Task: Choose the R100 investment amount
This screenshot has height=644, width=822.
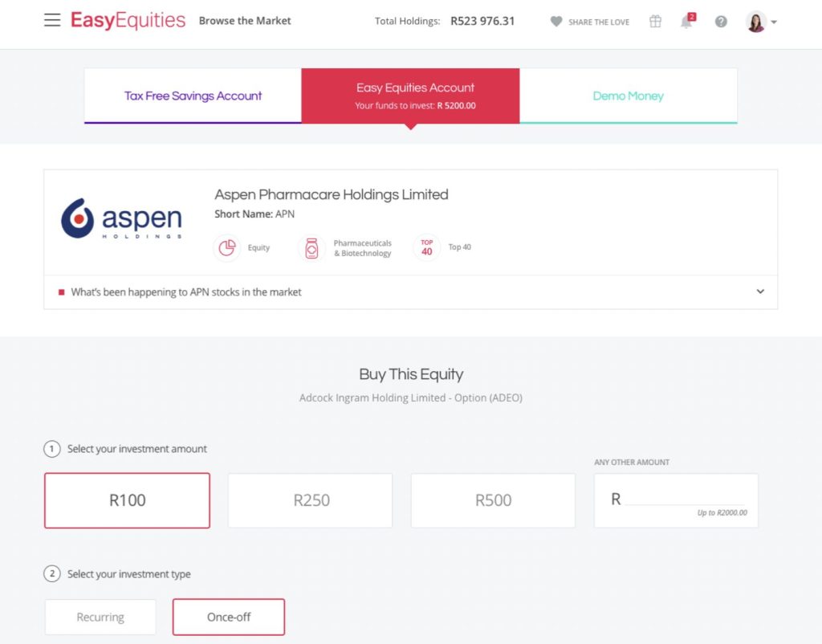Action: pos(128,500)
